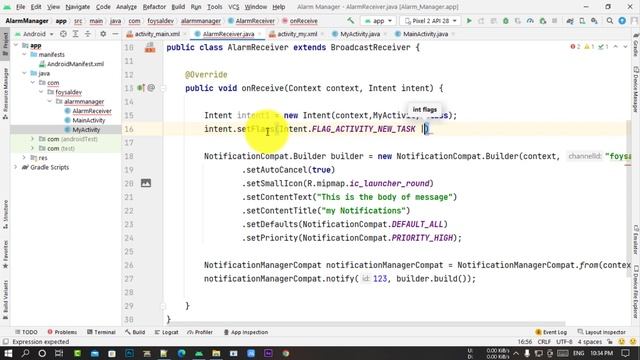
Task: Toggle the Structure side panel tab
Action: (5, 214)
